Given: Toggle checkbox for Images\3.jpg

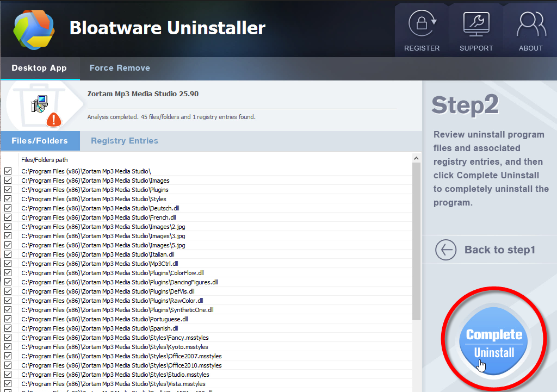Looking at the screenshot, I should 8,236.
